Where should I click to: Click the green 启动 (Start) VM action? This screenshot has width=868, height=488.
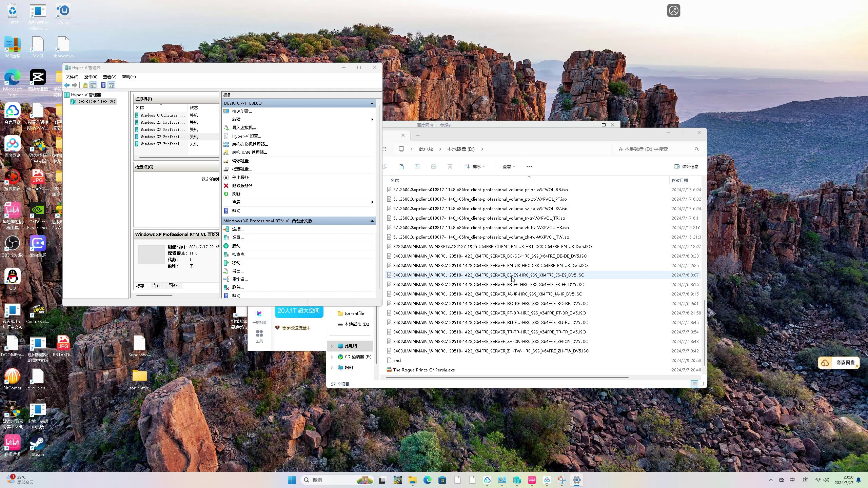[236, 246]
